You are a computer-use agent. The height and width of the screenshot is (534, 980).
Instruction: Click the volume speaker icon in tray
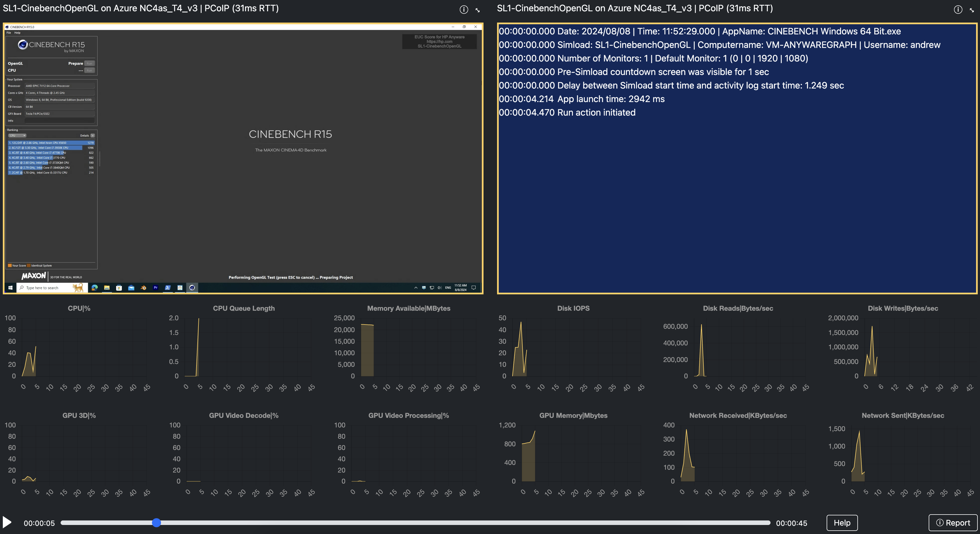[x=440, y=288]
